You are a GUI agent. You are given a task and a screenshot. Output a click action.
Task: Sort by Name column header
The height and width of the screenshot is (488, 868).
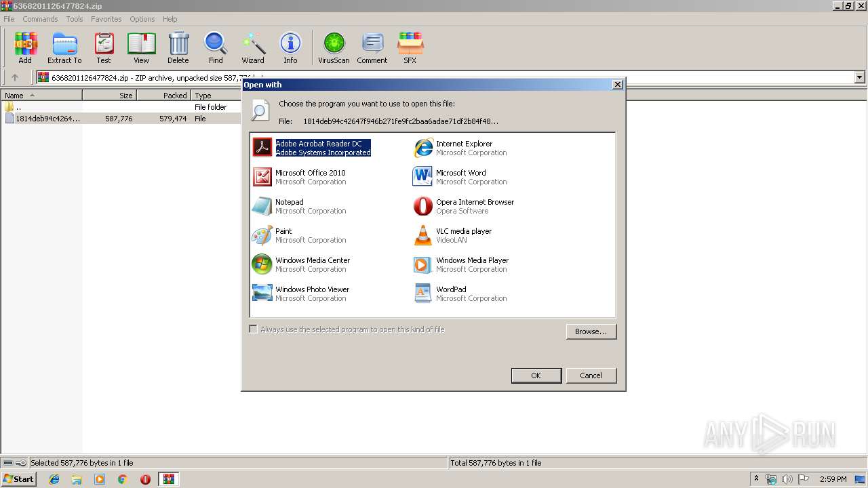(41, 96)
